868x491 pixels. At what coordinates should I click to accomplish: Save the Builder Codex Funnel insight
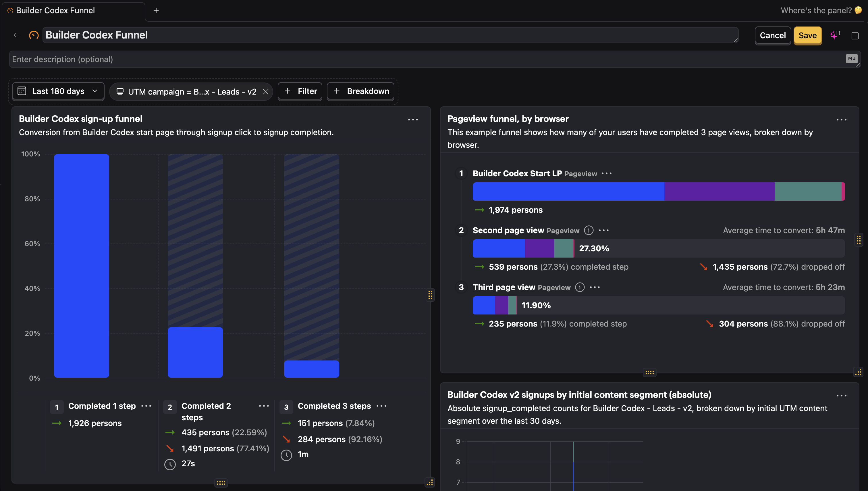[x=807, y=35]
